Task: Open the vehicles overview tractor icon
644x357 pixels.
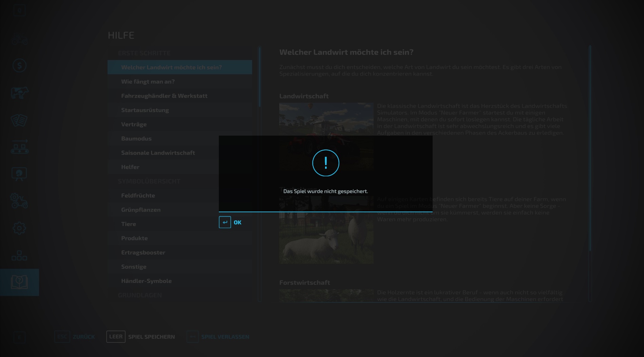Action: [x=19, y=39]
